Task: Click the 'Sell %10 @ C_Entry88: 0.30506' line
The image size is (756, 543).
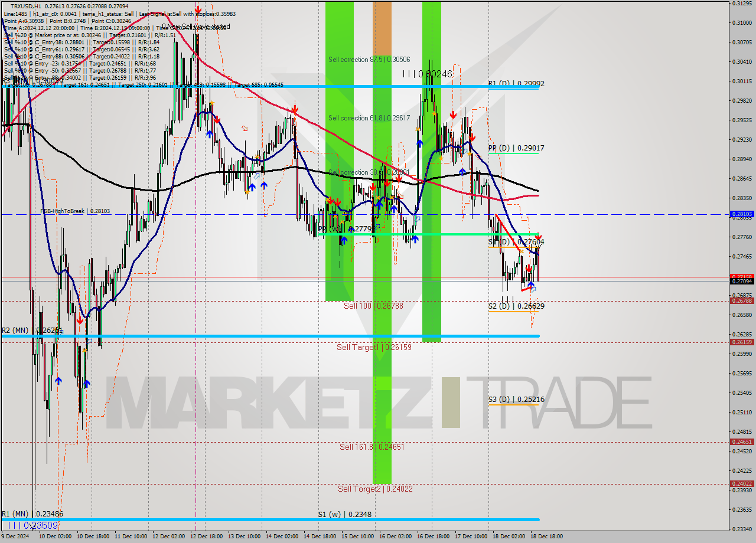Action: 82,56
